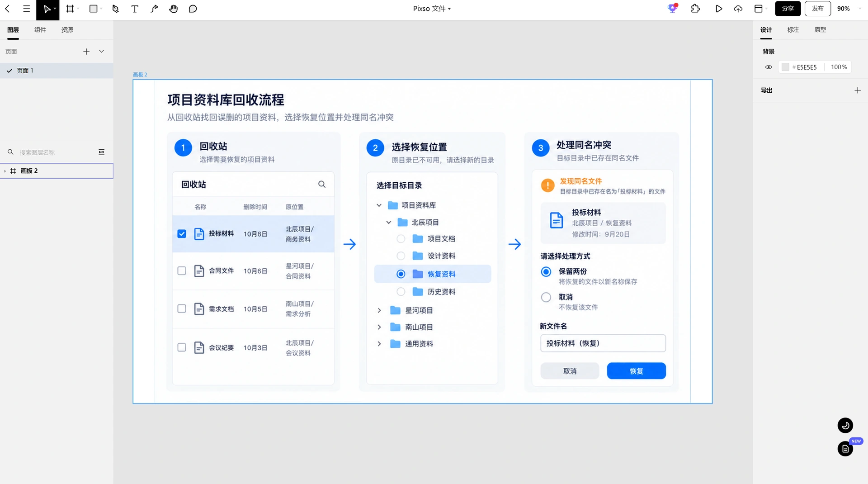Click the background color swatch E5E5E5
The image size is (868, 484).
tap(785, 67)
